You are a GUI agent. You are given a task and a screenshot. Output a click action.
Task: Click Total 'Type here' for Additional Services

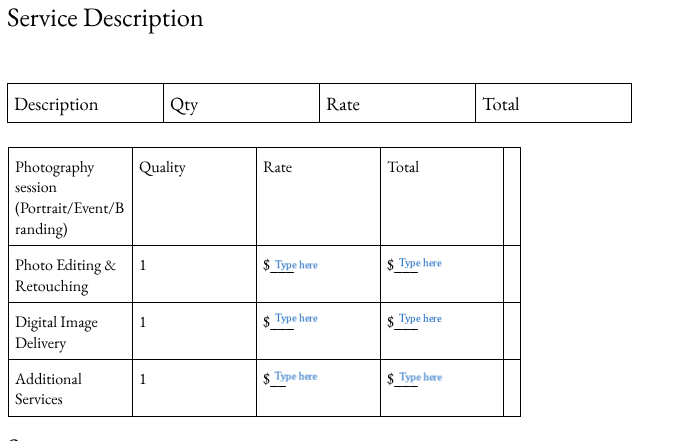[x=420, y=378]
